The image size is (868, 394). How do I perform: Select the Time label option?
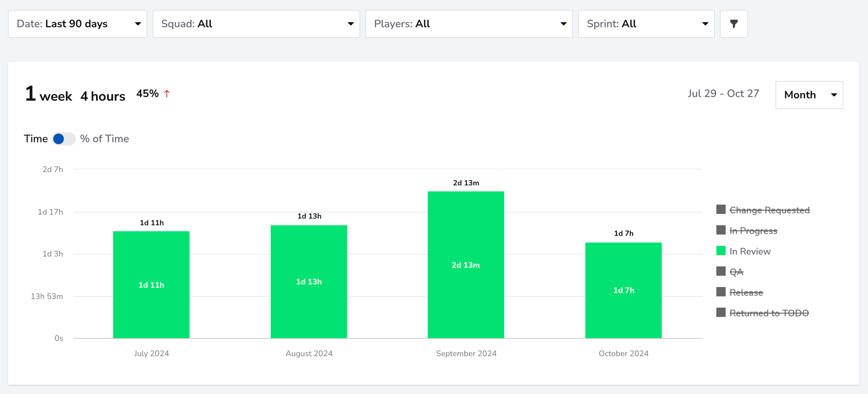tap(36, 139)
